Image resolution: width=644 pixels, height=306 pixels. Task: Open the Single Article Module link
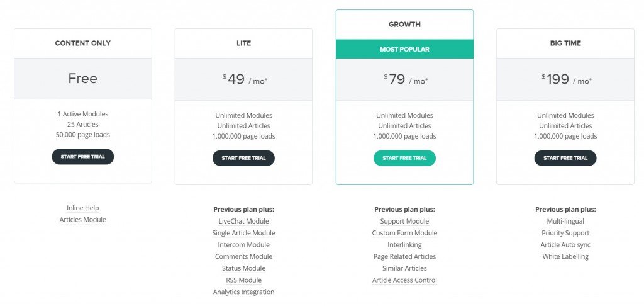coord(243,233)
